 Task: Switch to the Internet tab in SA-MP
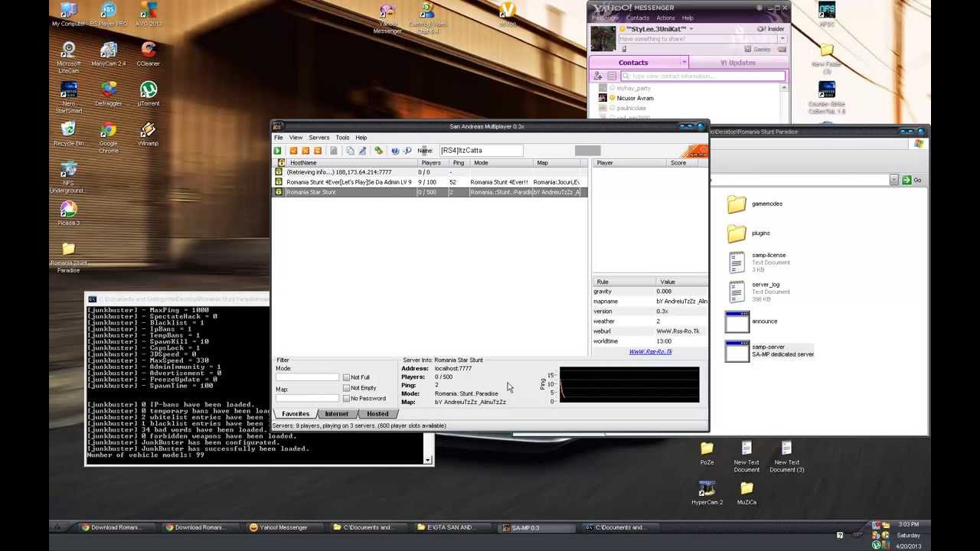tap(336, 414)
